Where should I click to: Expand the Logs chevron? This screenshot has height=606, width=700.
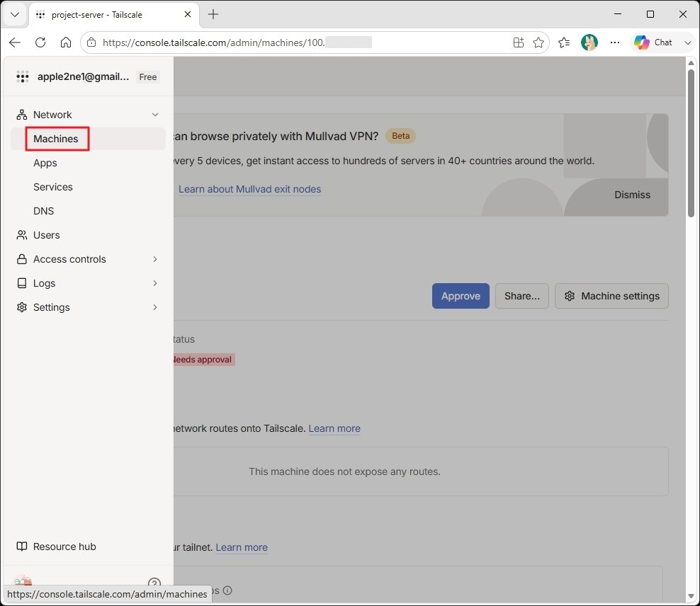tap(155, 283)
